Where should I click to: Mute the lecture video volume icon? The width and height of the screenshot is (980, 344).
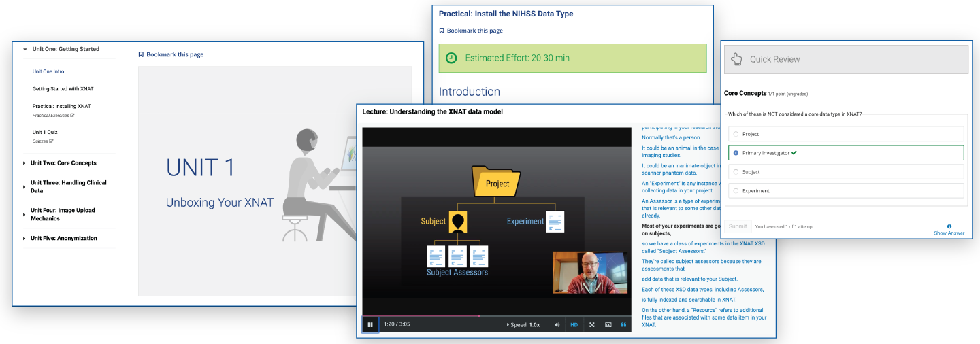pos(557,325)
